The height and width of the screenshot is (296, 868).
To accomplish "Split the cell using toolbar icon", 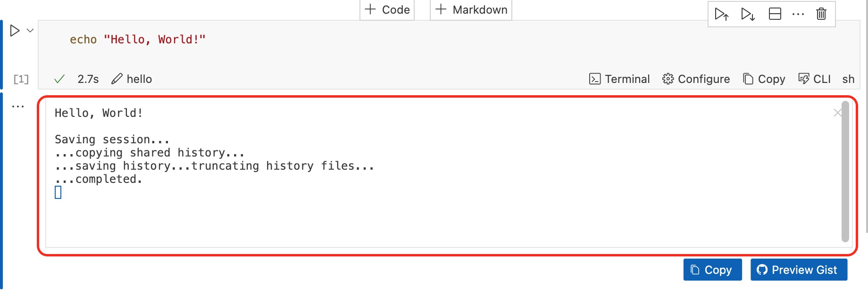I will (x=775, y=14).
